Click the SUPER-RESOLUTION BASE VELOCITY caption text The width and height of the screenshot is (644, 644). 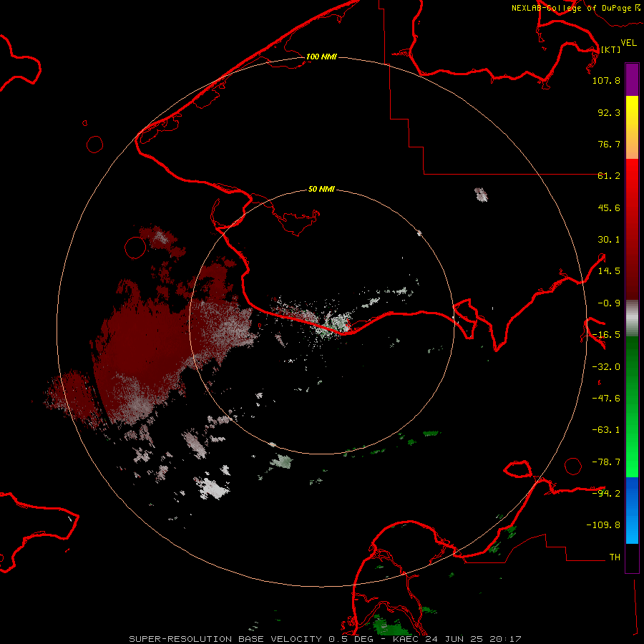coord(225,639)
